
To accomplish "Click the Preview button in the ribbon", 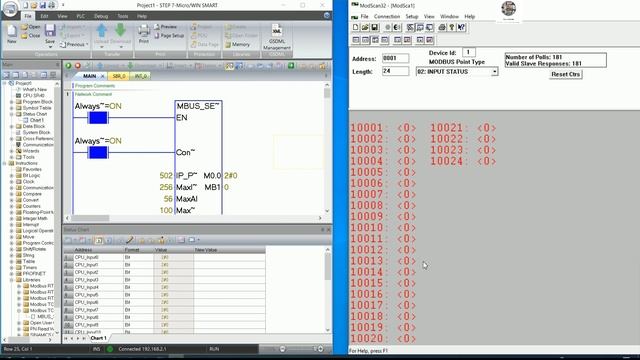I will point(165,27).
